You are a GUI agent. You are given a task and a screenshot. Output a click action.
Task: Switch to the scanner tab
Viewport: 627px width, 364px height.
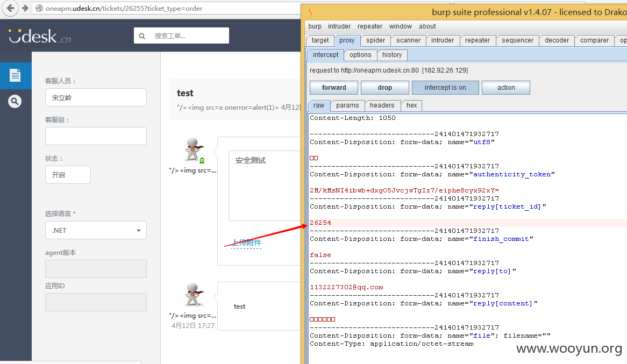(x=408, y=40)
